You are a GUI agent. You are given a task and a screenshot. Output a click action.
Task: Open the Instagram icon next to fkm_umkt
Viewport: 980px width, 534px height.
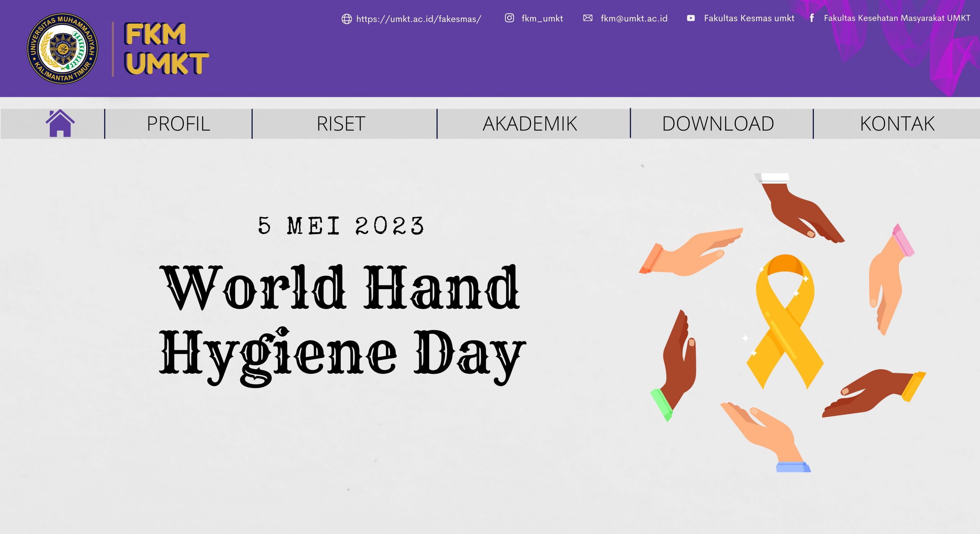coord(509,18)
